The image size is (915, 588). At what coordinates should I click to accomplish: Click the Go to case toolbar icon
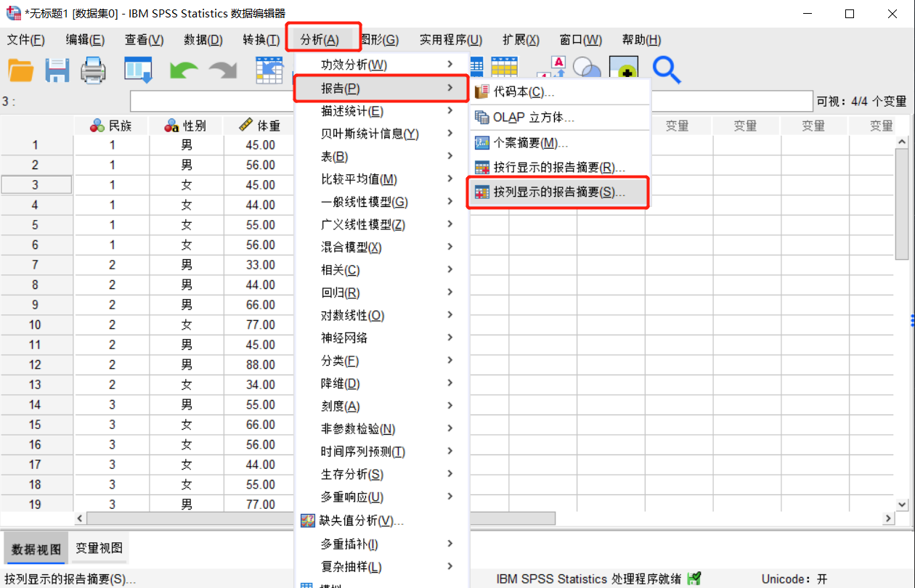click(x=269, y=70)
